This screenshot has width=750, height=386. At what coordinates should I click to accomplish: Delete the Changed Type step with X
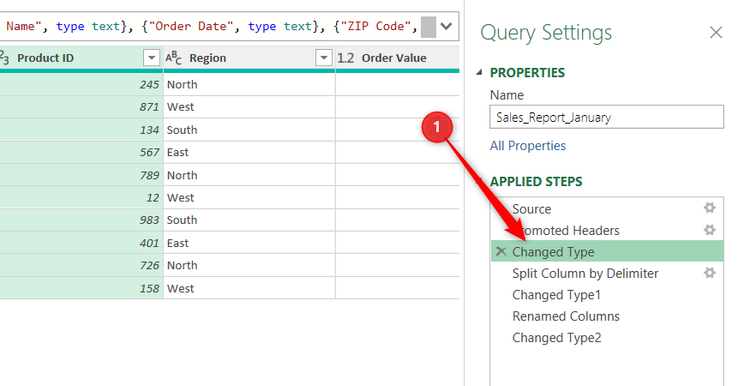click(x=501, y=251)
